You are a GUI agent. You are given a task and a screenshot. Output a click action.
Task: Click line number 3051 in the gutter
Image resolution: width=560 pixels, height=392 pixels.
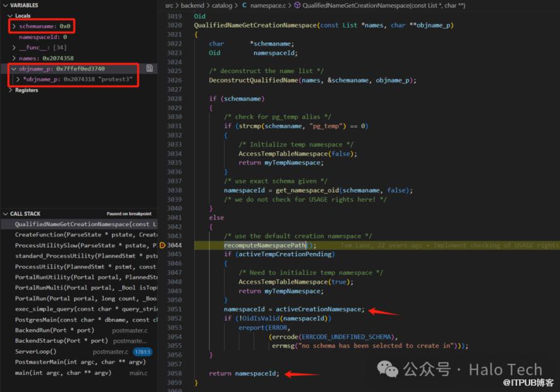(x=174, y=309)
